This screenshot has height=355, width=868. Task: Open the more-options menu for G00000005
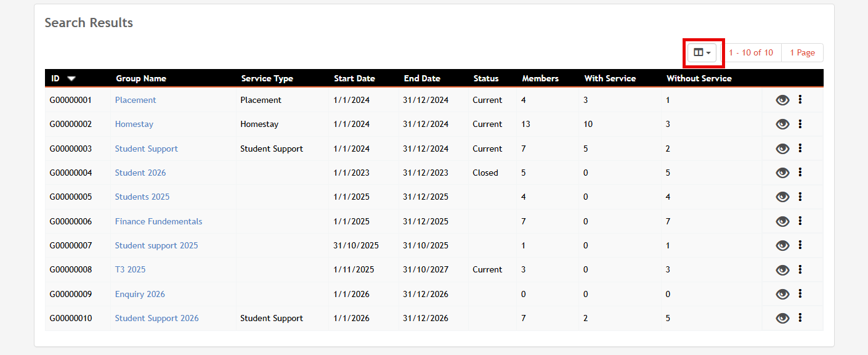[x=800, y=197]
